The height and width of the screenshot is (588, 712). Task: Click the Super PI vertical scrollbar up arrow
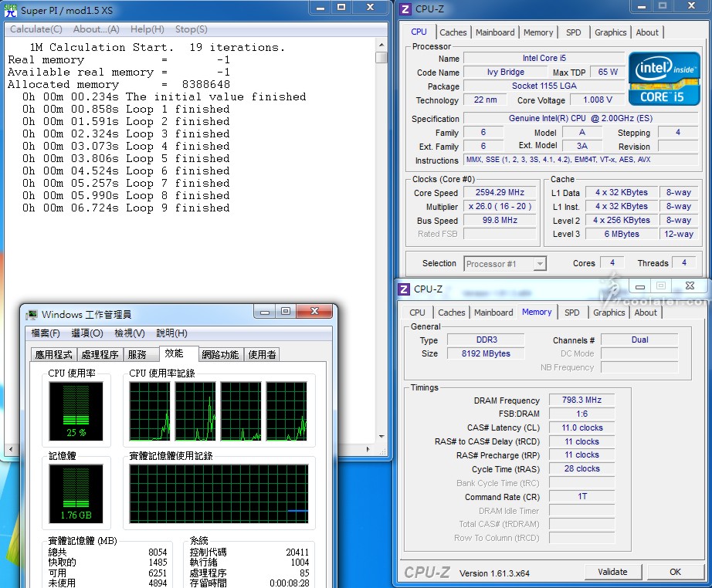[x=381, y=45]
